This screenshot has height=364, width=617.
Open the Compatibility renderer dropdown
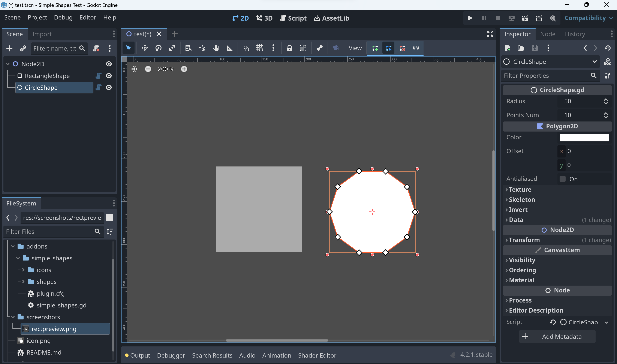[589, 18]
